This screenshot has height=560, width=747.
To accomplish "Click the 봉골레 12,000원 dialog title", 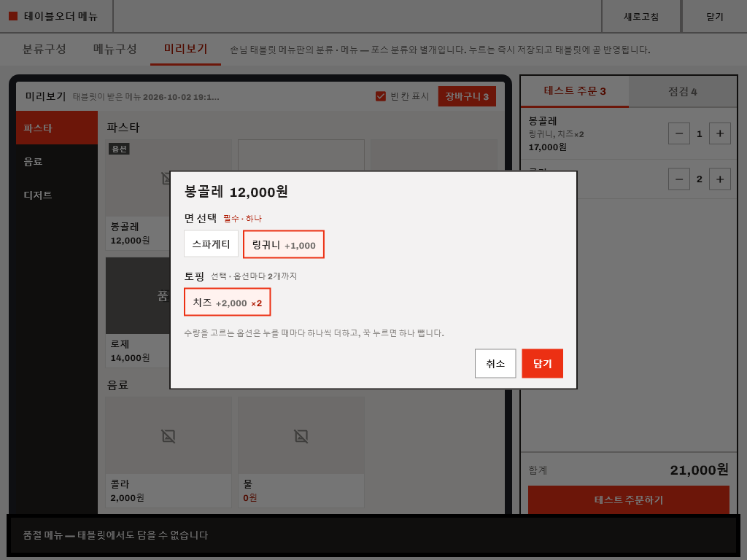I will [236, 192].
